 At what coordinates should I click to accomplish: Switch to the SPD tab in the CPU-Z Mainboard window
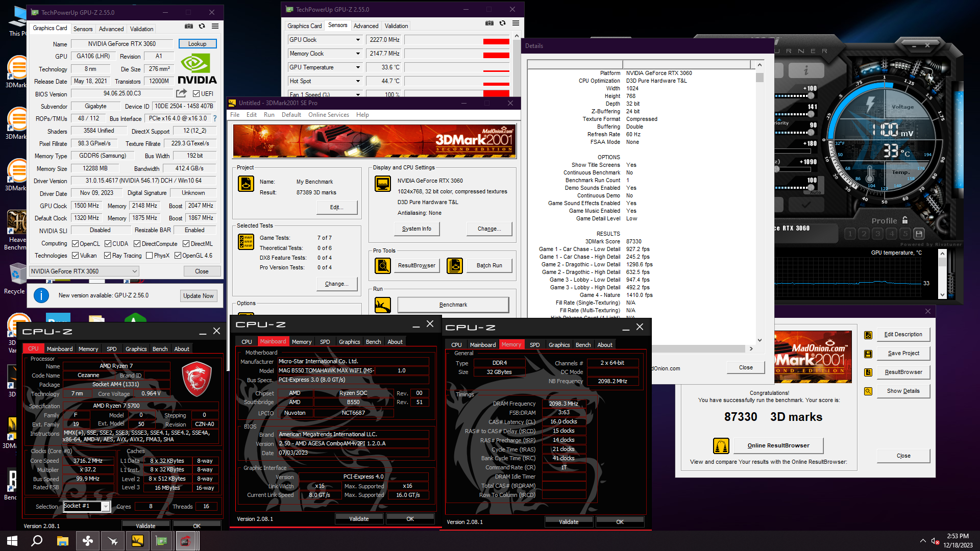(x=325, y=342)
